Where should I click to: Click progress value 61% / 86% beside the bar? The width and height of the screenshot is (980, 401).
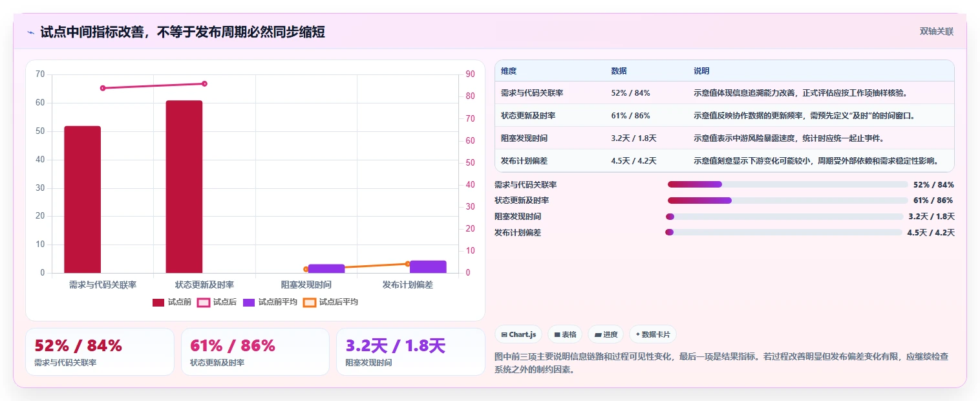click(x=933, y=200)
